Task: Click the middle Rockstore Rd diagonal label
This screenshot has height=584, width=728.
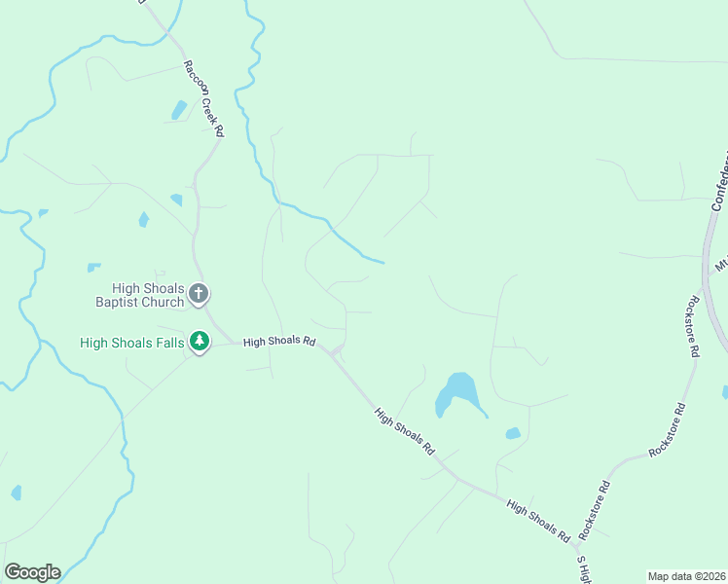Action: 667,430
